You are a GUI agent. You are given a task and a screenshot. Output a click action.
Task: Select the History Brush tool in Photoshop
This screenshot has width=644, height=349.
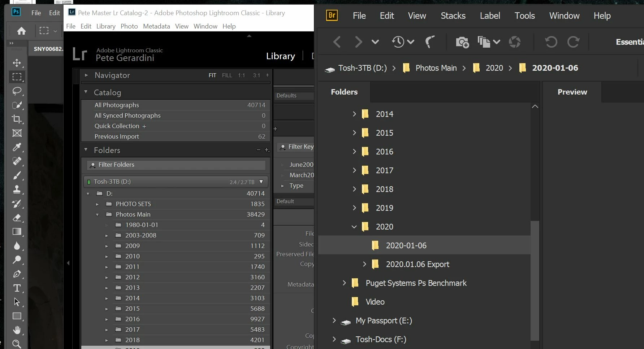click(x=17, y=204)
